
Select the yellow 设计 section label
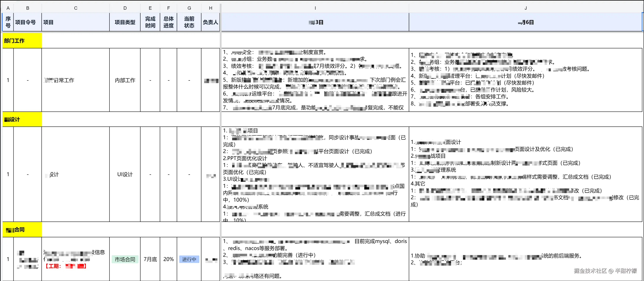22,119
